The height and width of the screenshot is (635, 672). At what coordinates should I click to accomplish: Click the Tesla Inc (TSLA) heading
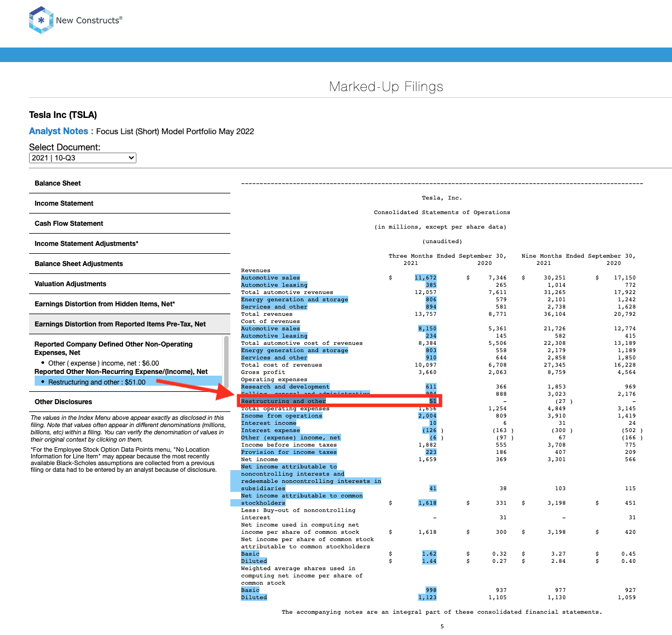click(63, 115)
